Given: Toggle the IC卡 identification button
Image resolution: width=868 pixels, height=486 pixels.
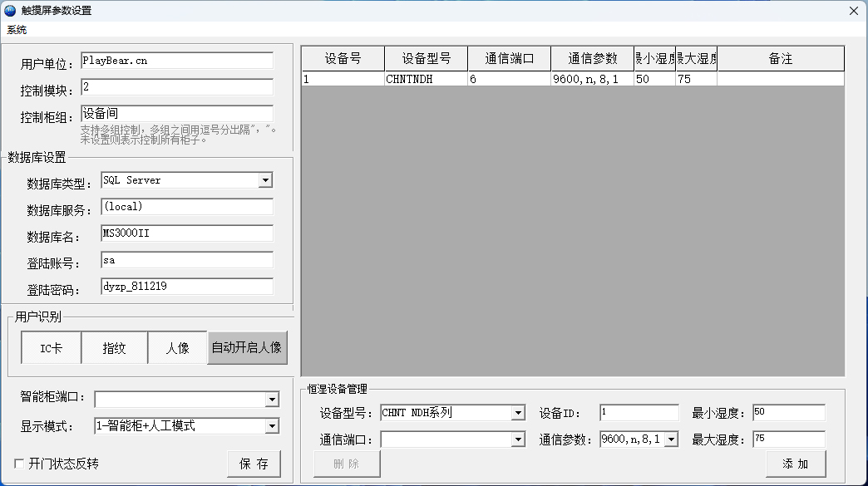Looking at the screenshot, I should pyautogui.click(x=51, y=348).
